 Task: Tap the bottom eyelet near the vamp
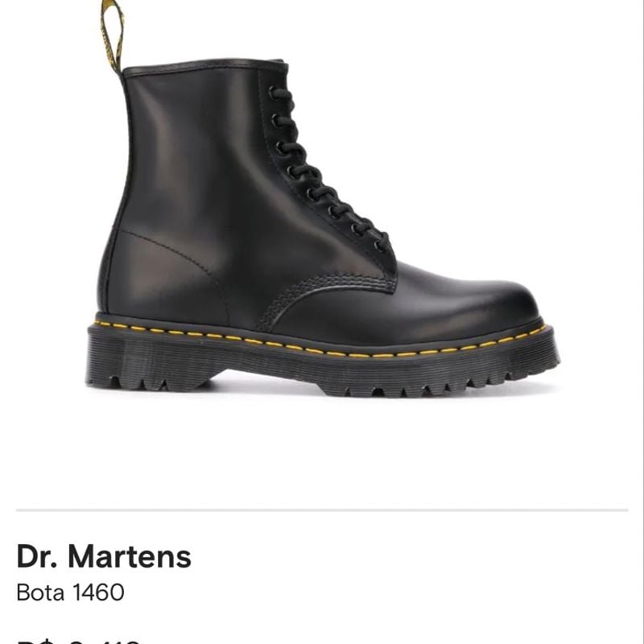pos(380,246)
